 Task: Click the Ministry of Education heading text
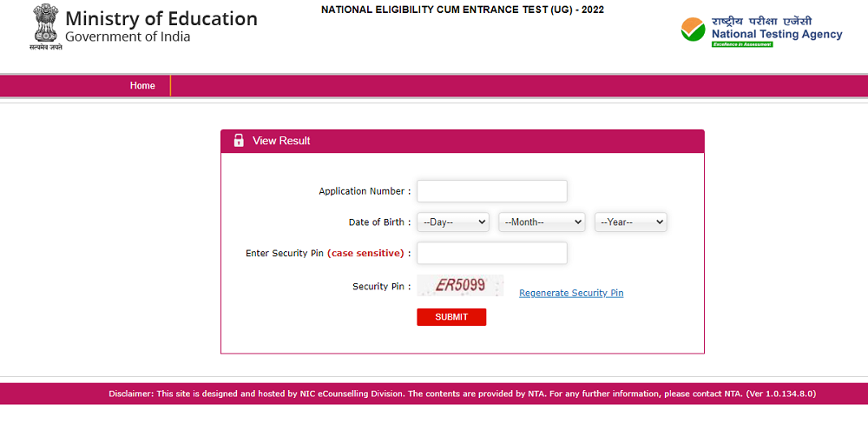[x=161, y=18]
